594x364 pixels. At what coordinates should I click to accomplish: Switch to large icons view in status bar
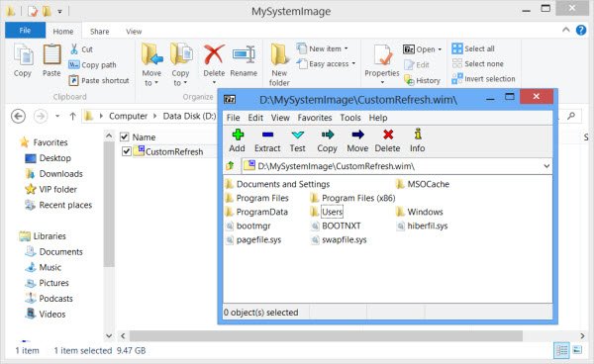click(577, 350)
